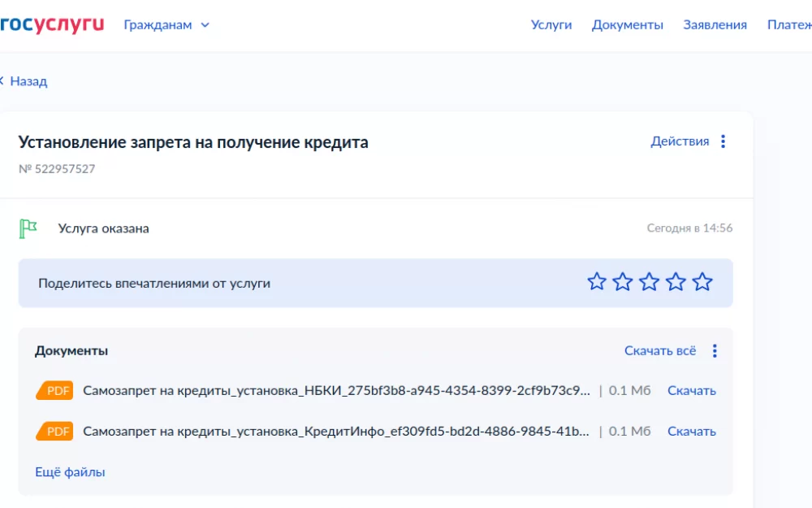
Task: Rate the service five stars
Action: (x=703, y=282)
